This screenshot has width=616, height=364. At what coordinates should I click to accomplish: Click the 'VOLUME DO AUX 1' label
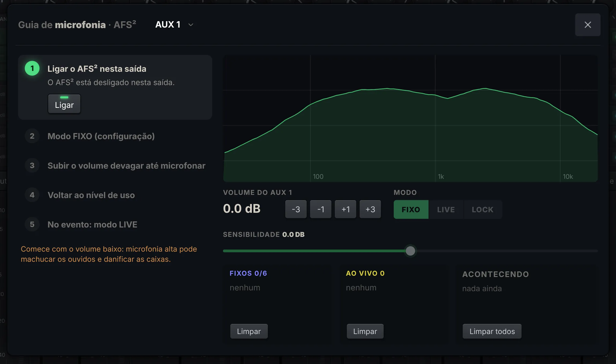coord(257,192)
